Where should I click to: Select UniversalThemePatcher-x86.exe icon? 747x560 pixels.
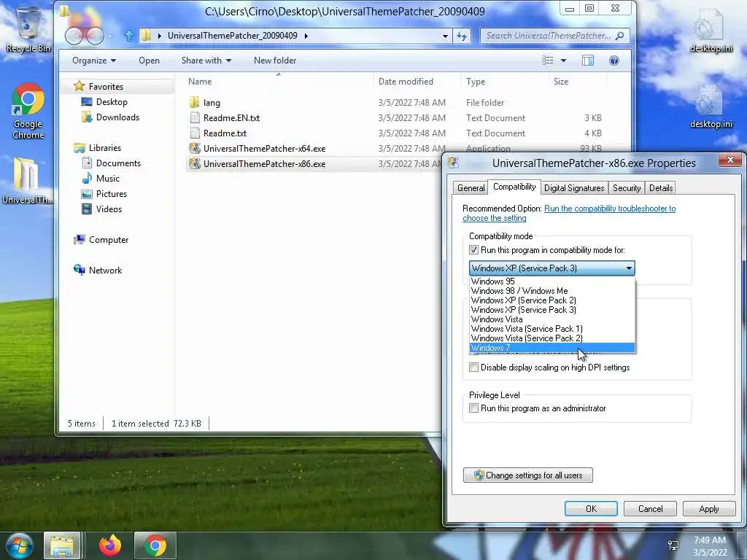click(194, 163)
